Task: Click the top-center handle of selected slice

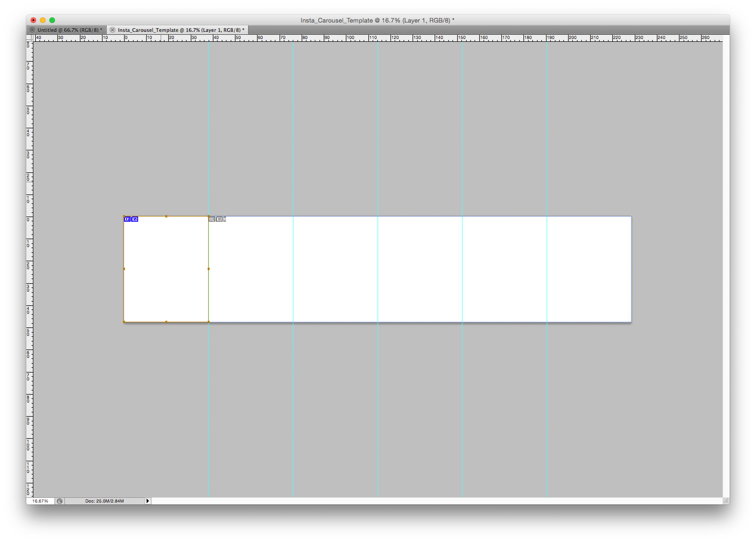Action: click(166, 217)
